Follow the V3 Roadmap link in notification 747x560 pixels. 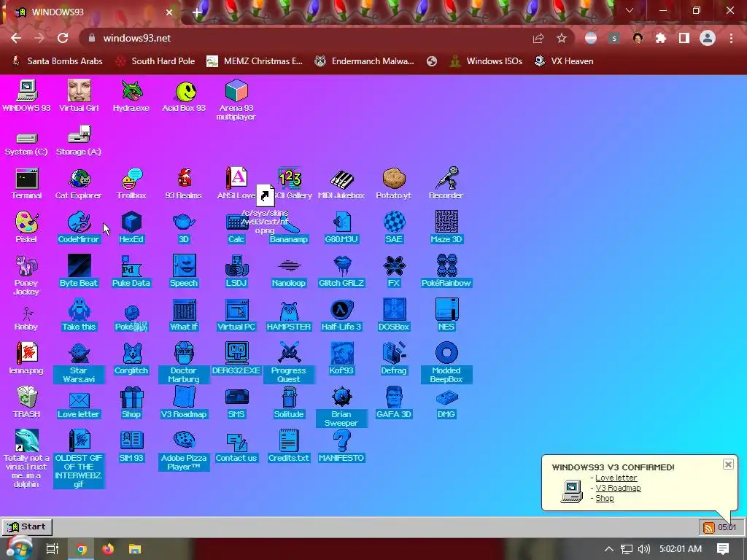click(x=618, y=488)
